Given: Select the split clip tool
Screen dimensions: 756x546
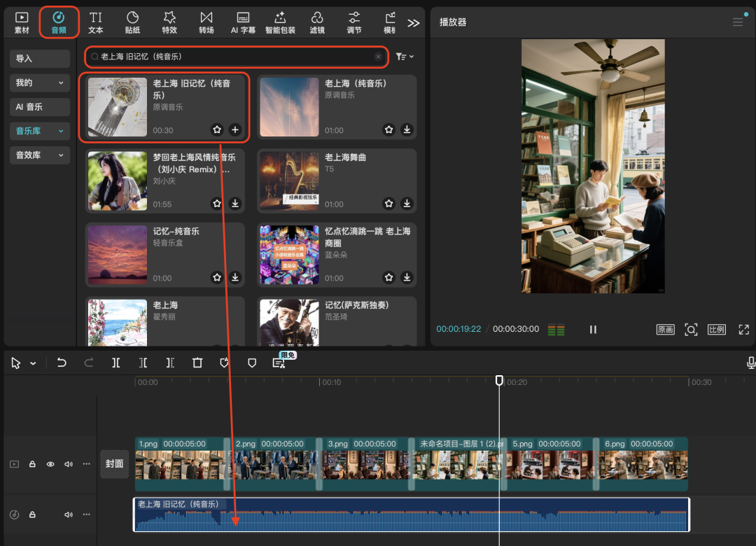Looking at the screenshot, I should [116, 363].
